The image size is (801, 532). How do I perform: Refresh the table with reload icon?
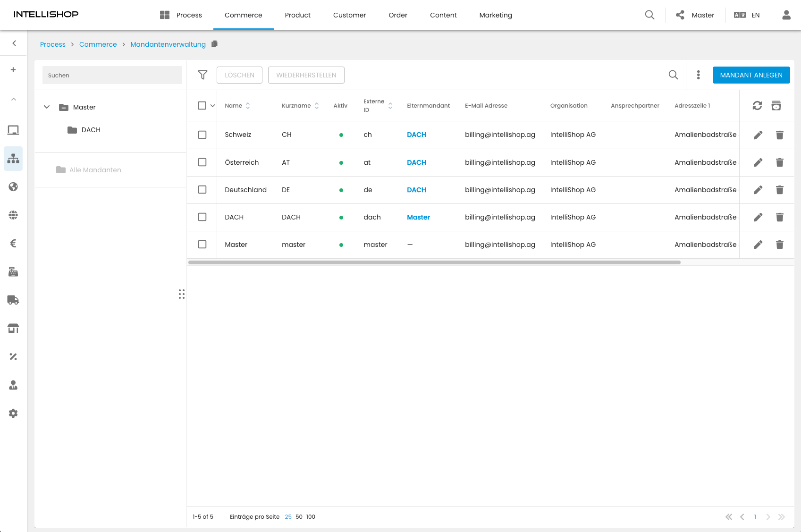click(x=757, y=106)
